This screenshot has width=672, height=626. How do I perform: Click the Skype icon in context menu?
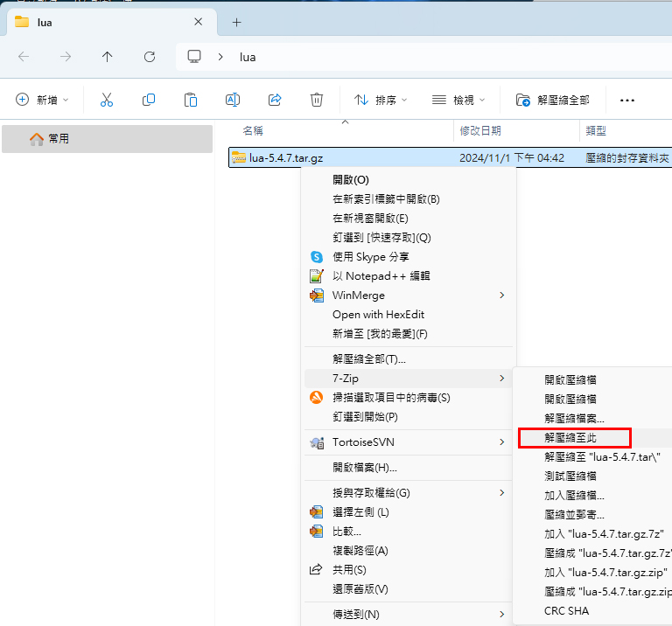[316, 257]
